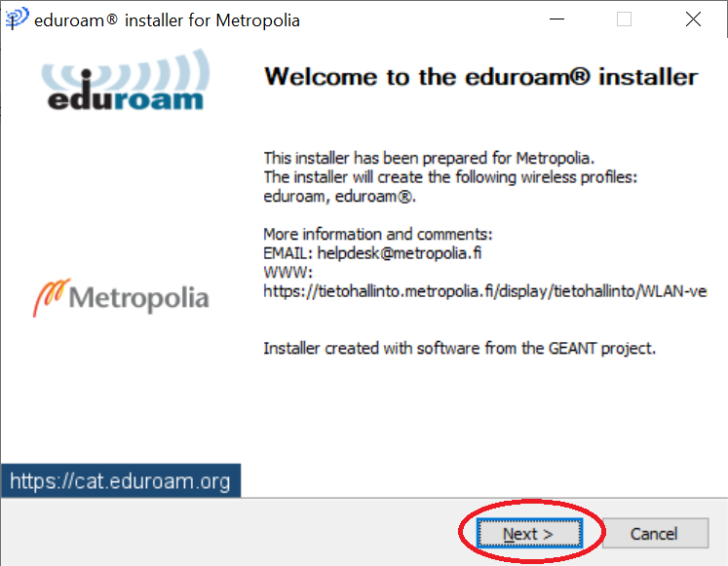Screen dimensions: 728x566
Task: Click 'This installer has been prepared for Metropolia.' text
Action: point(429,158)
